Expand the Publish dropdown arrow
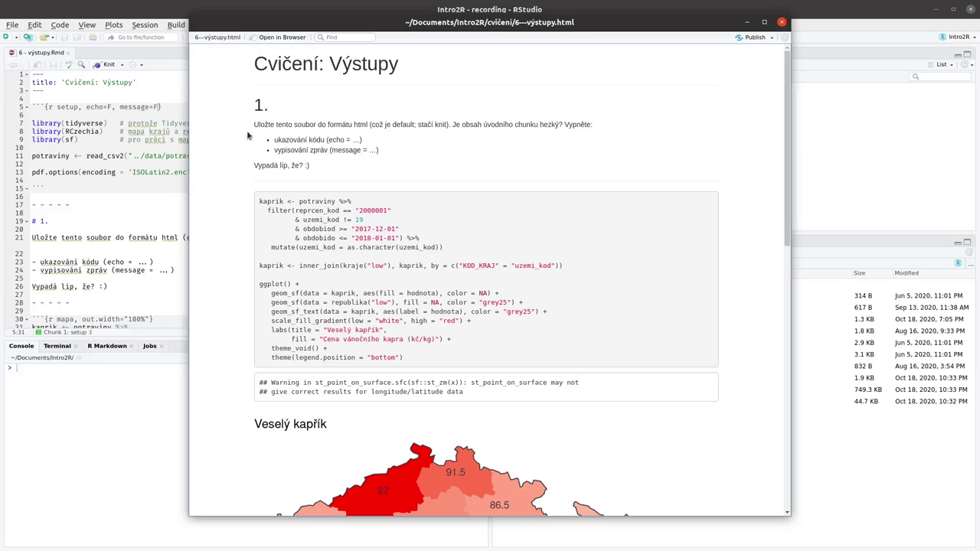Image resolution: width=980 pixels, height=551 pixels. coord(771,37)
